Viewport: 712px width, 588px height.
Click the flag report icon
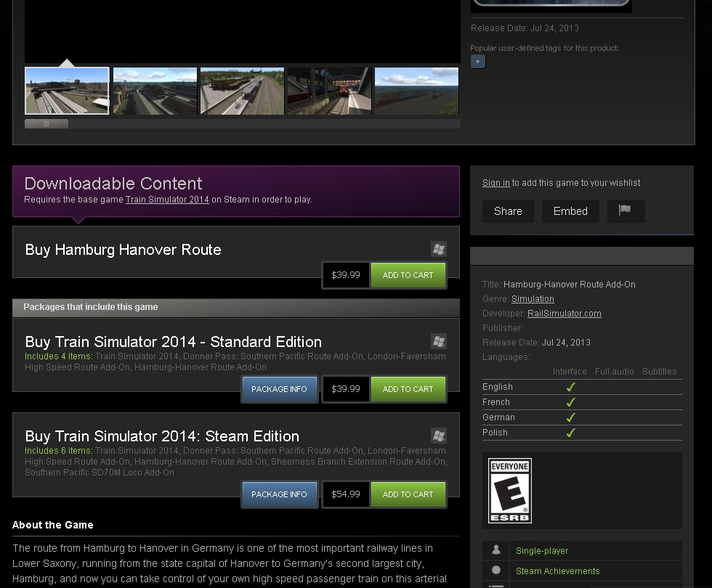coord(626,211)
